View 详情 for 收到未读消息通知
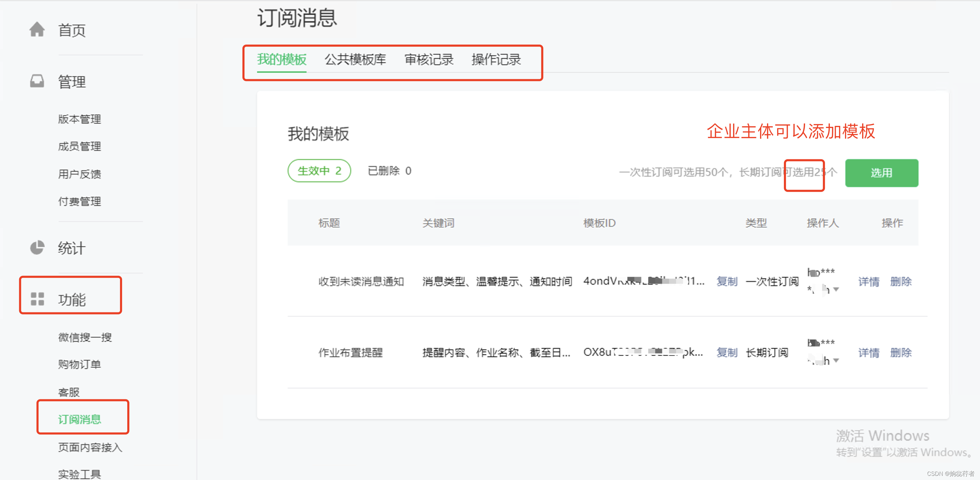 (869, 281)
